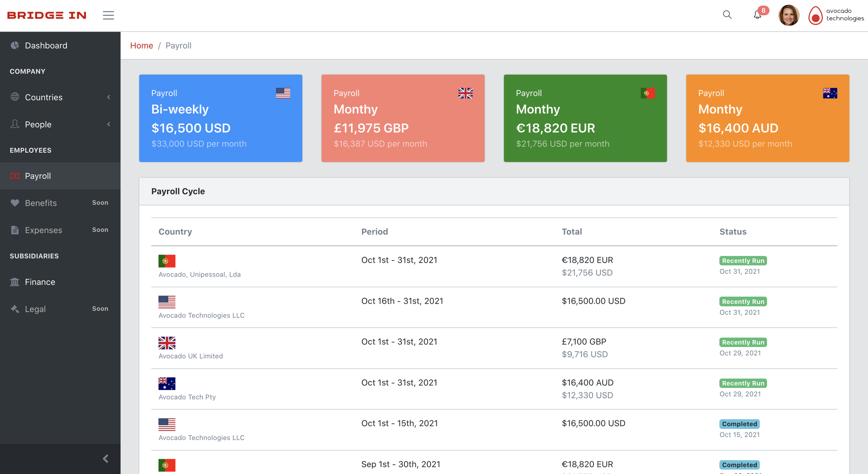Open the user profile avatar
The image size is (868, 474).
tap(788, 15)
